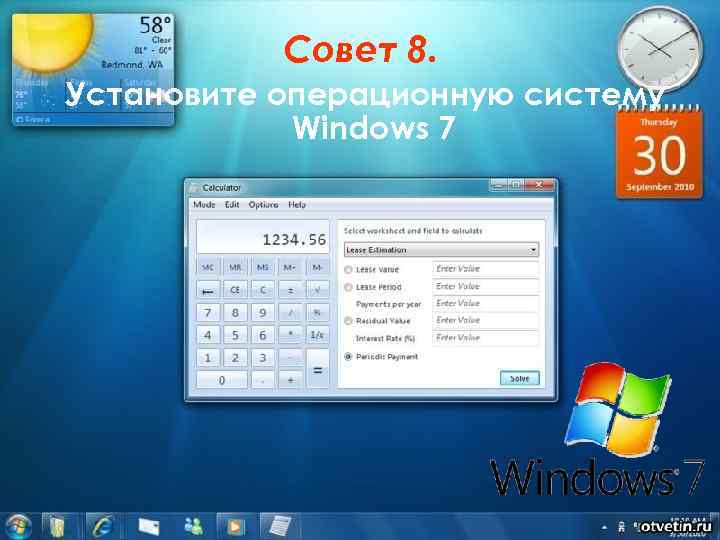Open the Help menu in Calculator
The height and width of the screenshot is (540, 720).
click(297, 205)
